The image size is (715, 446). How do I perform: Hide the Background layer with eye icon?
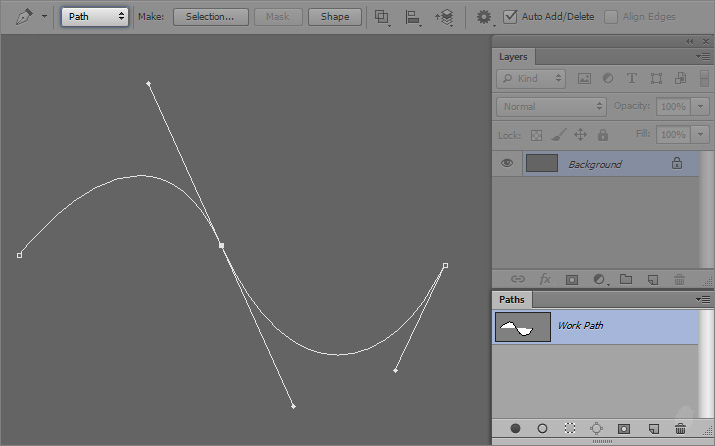(x=507, y=164)
